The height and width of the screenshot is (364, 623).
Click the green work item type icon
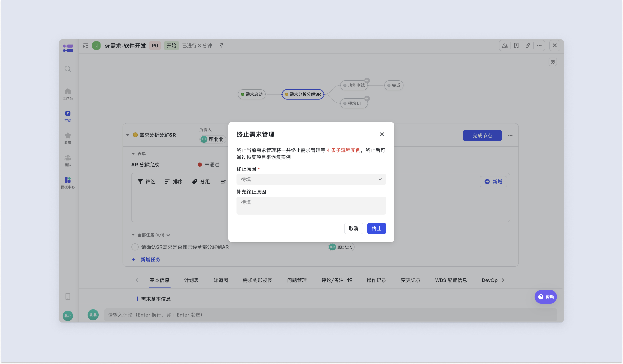click(96, 46)
